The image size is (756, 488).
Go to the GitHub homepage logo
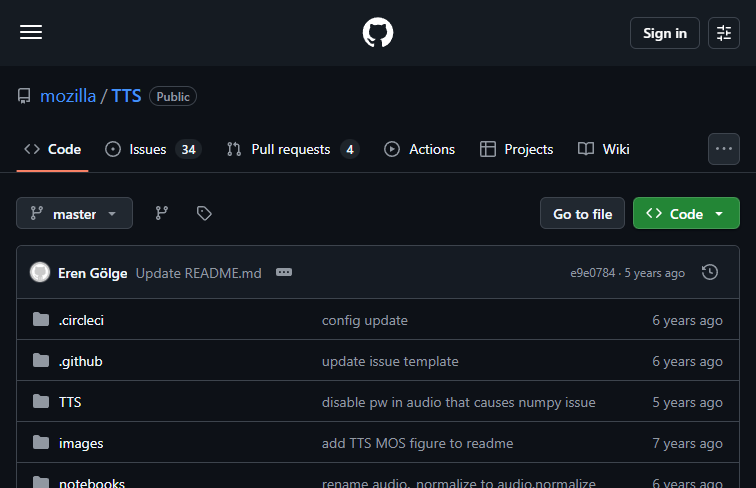[x=378, y=32]
